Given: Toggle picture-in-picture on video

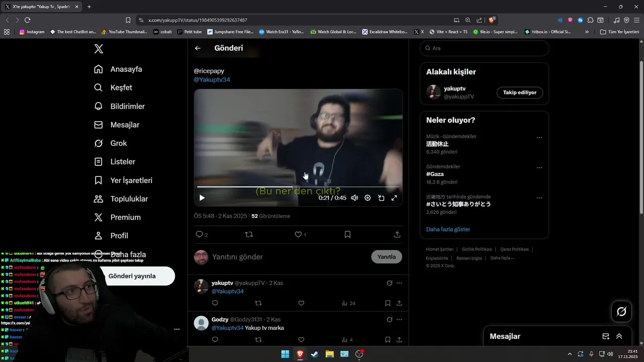Looking at the screenshot, I should [381, 198].
